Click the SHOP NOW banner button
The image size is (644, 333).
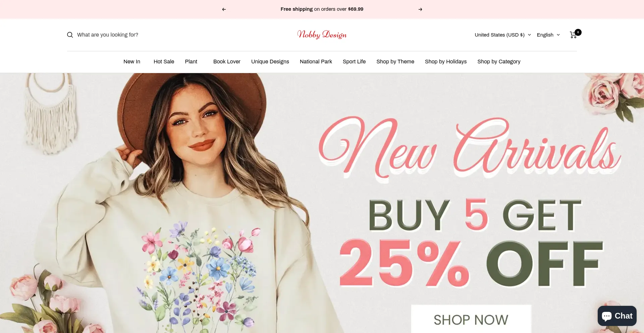click(x=471, y=319)
